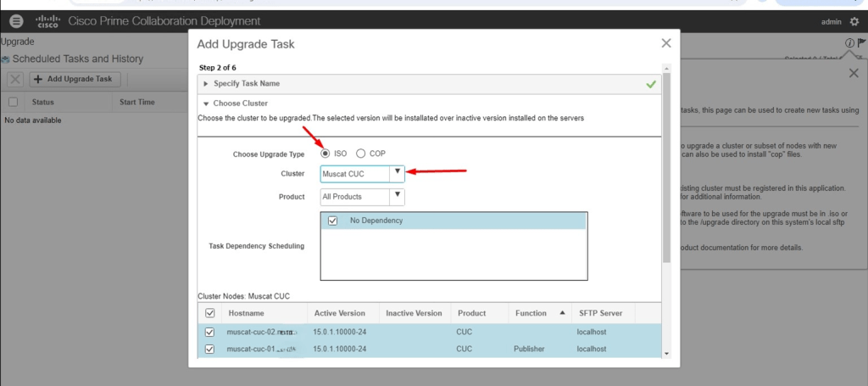
Task: Close the help information panel
Action: [854, 74]
